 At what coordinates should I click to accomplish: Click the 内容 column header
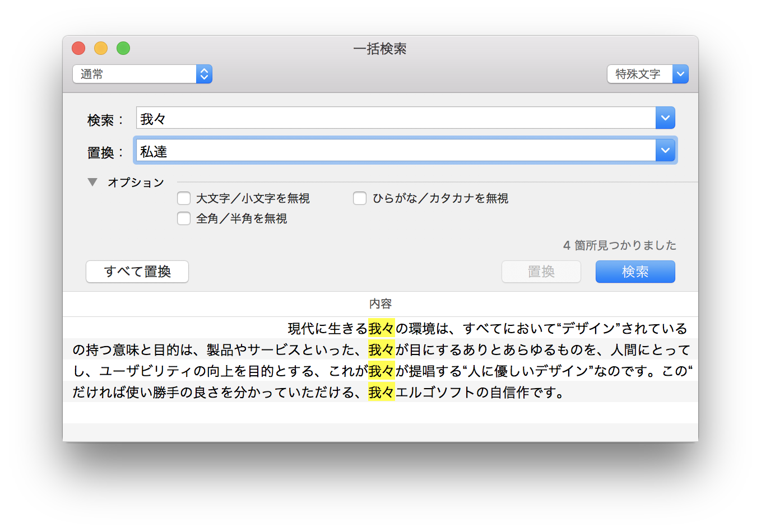tap(380, 304)
